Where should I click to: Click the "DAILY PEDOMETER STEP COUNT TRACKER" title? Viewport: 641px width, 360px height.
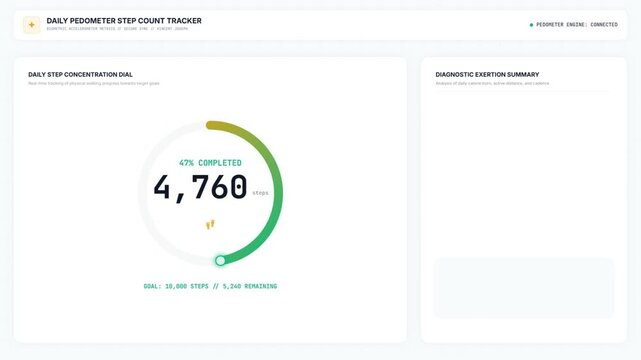(124, 21)
